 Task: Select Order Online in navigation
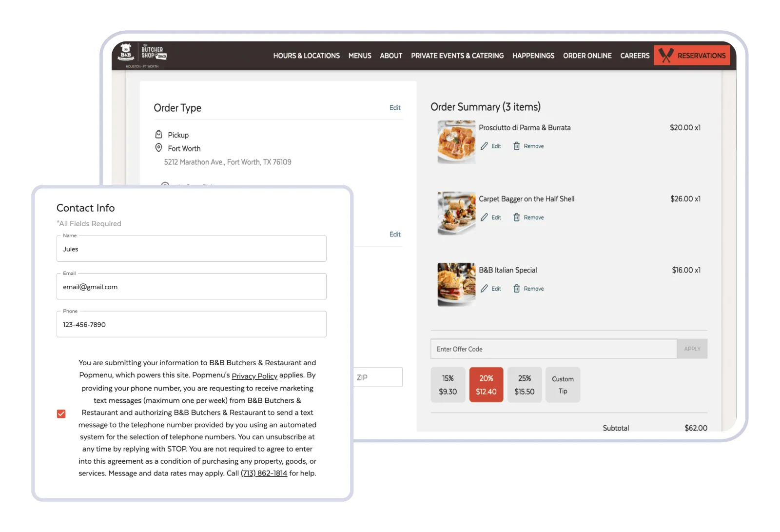tap(587, 56)
